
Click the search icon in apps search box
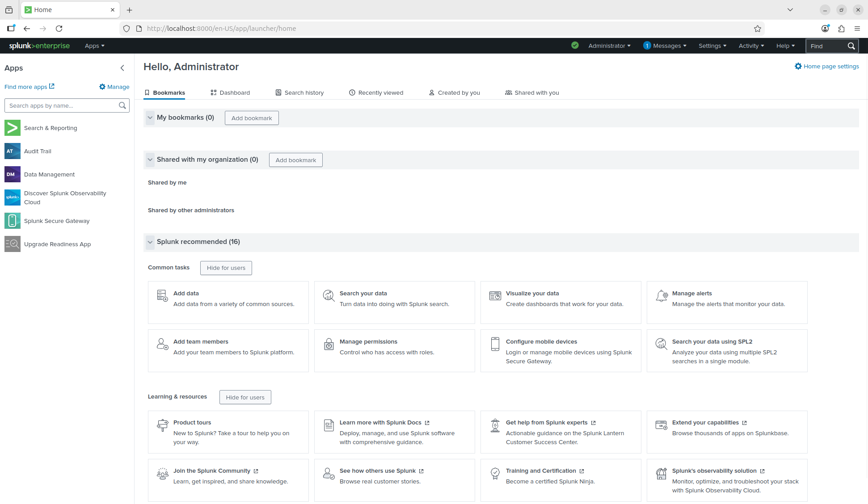(x=122, y=105)
